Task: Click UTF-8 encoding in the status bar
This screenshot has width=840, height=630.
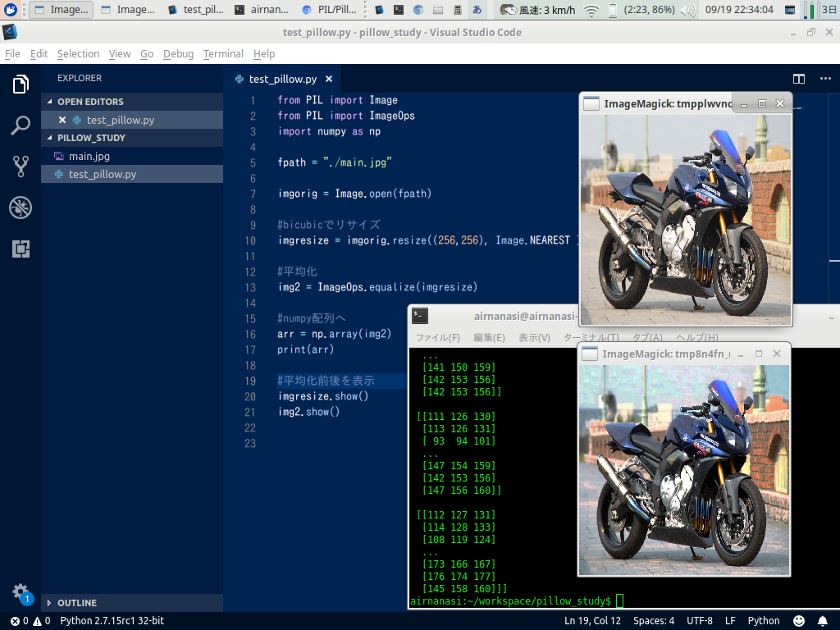Action: [x=700, y=620]
